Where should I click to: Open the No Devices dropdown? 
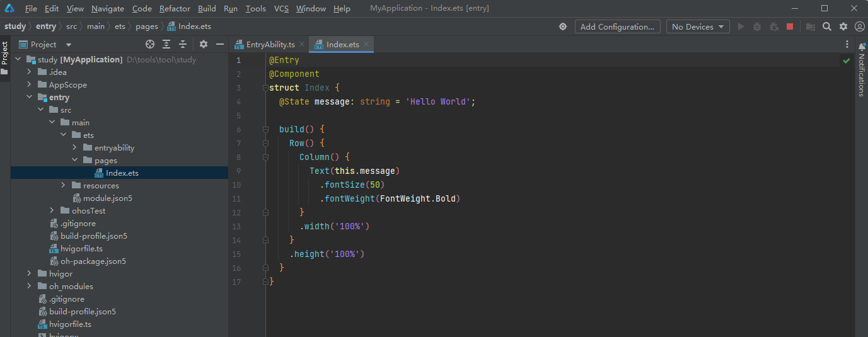coord(698,26)
